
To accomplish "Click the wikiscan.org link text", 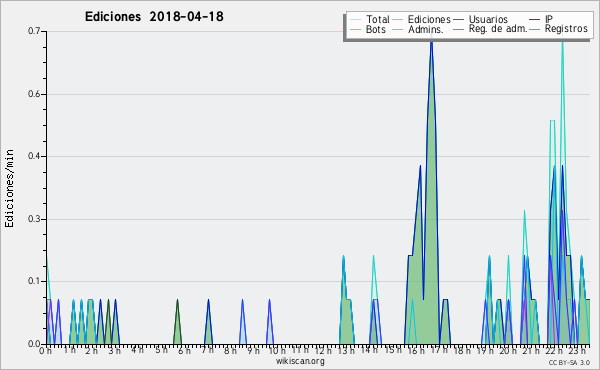I will tap(300, 361).
